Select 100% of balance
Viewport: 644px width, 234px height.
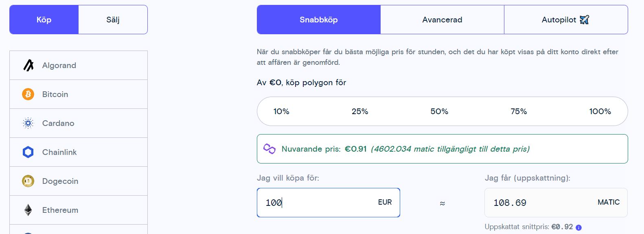600,111
